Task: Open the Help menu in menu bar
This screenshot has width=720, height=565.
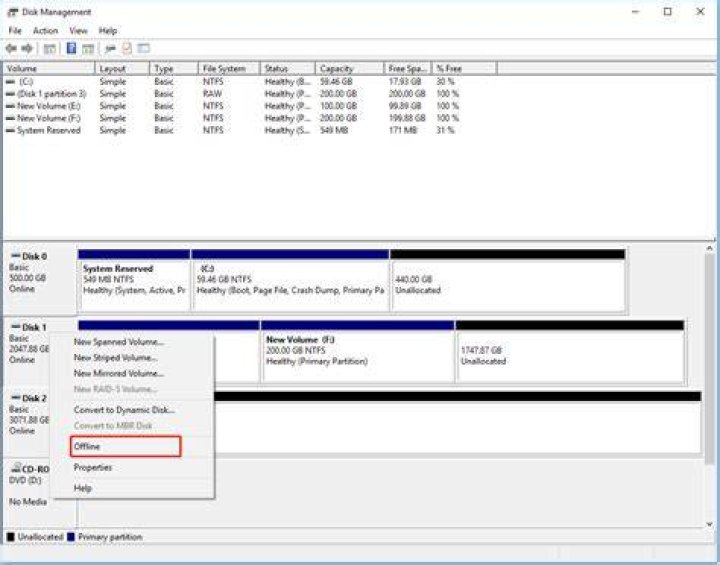Action: tap(108, 31)
